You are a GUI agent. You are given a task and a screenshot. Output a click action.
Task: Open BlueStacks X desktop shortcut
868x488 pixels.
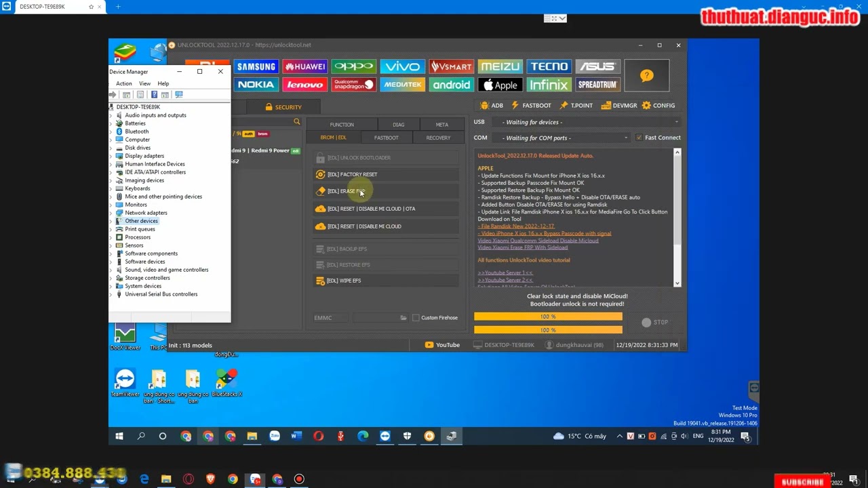[x=226, y=384]
